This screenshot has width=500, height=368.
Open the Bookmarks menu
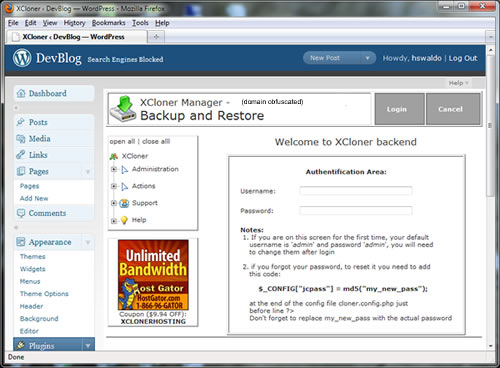(x=109, y=23)
